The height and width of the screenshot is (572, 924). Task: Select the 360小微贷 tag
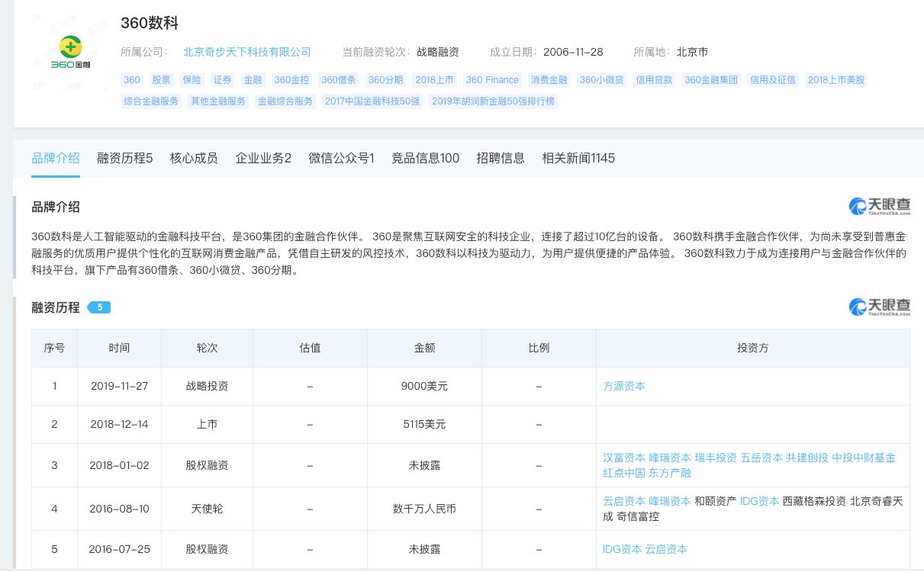coord(601,79)
